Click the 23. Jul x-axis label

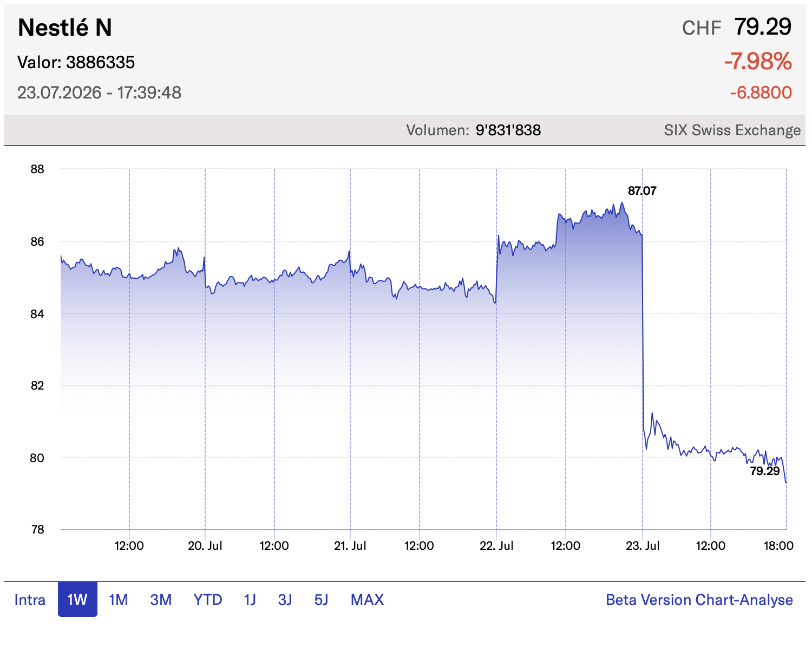pos(643,545)
